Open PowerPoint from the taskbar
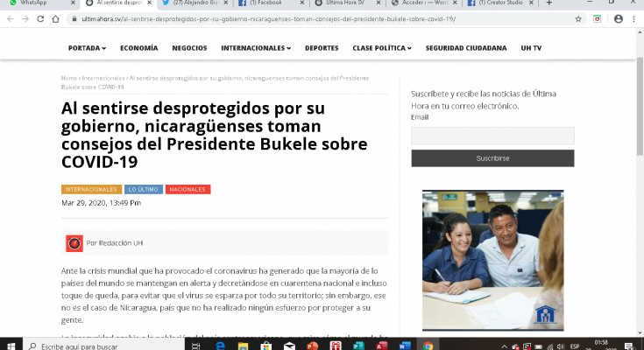This screenshot has height=350, width=644. [x=313, y=346]
